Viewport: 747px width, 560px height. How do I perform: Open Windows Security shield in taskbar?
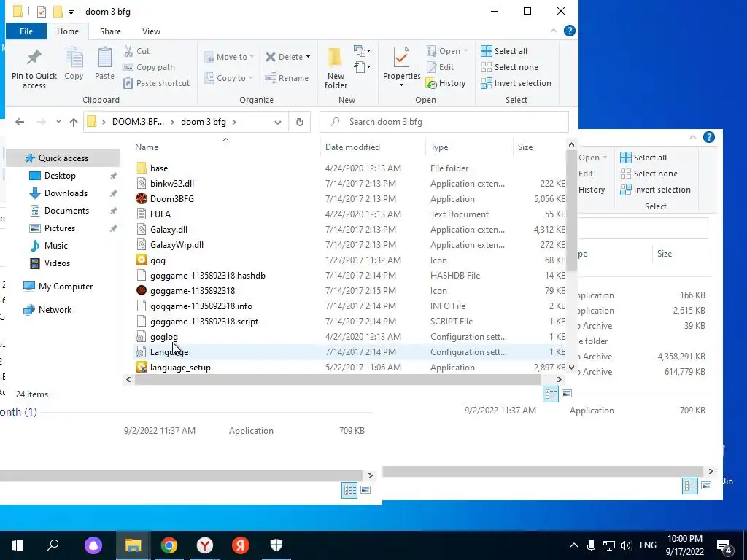pyautogui.click(x=276, y=545)
